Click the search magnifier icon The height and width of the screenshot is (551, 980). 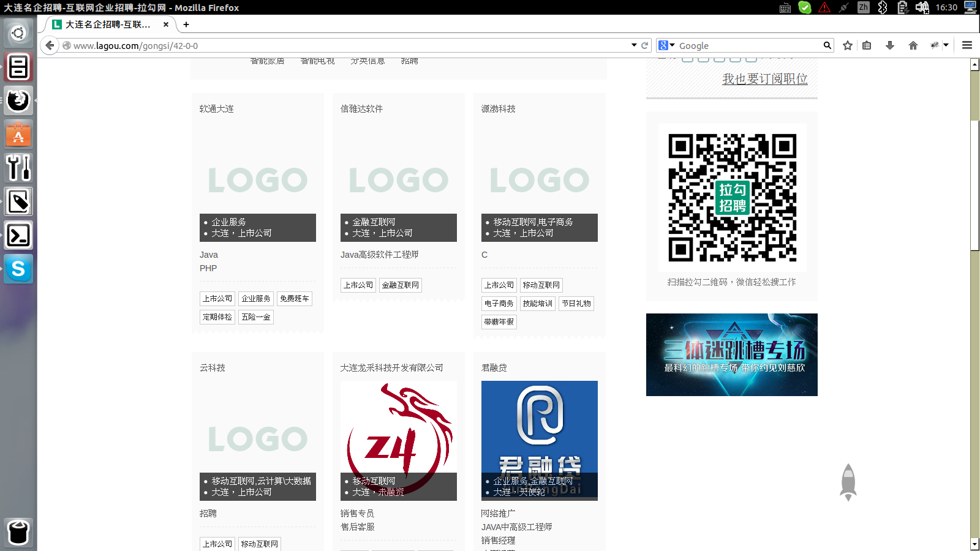827,45
